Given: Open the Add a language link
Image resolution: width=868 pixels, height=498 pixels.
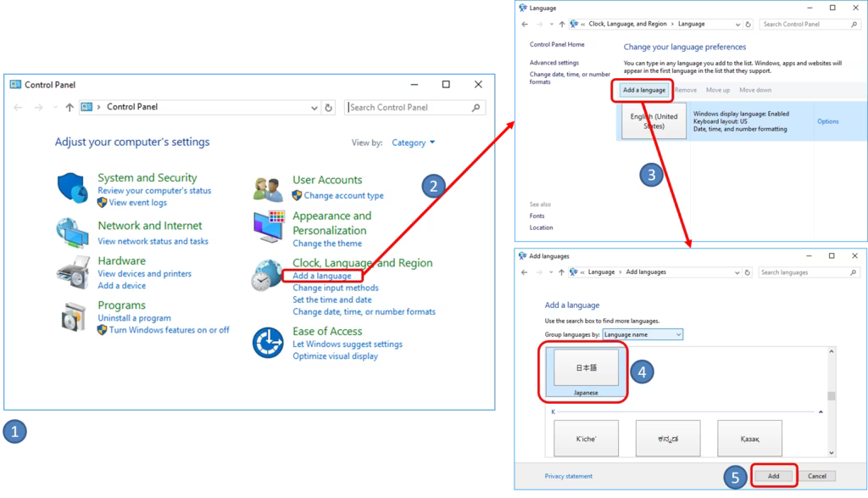Looking at the screenshot, I should 321,276.
